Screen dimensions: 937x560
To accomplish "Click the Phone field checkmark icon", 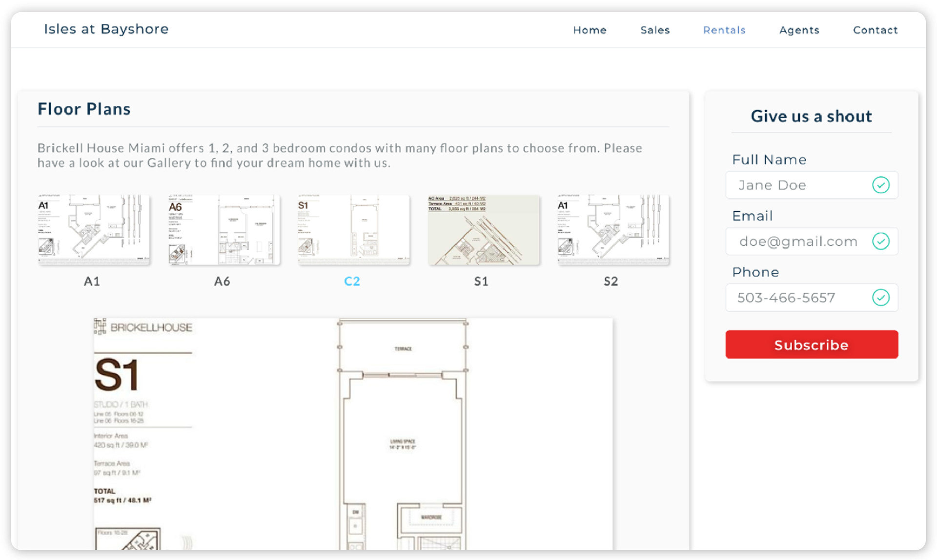I will (880, 298).
